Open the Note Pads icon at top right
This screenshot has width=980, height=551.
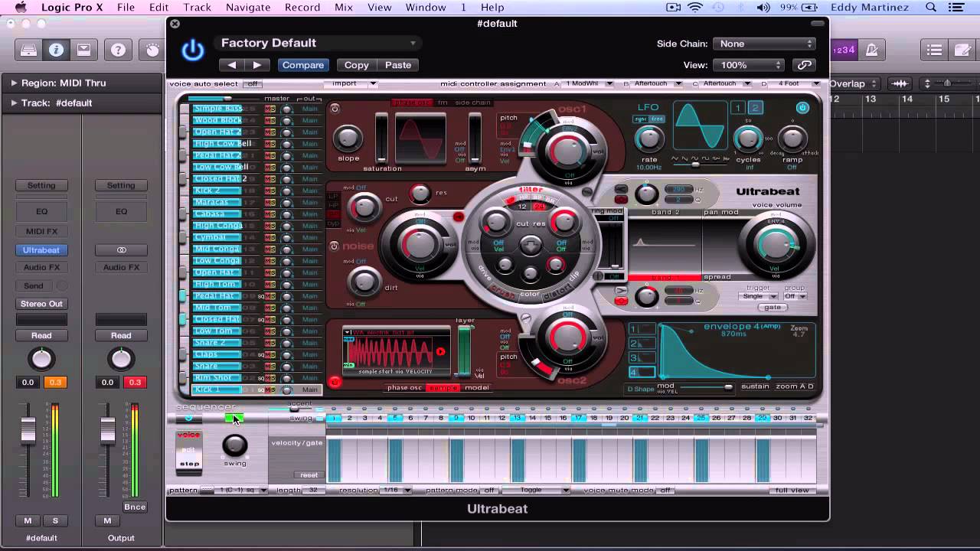point(962,51)
